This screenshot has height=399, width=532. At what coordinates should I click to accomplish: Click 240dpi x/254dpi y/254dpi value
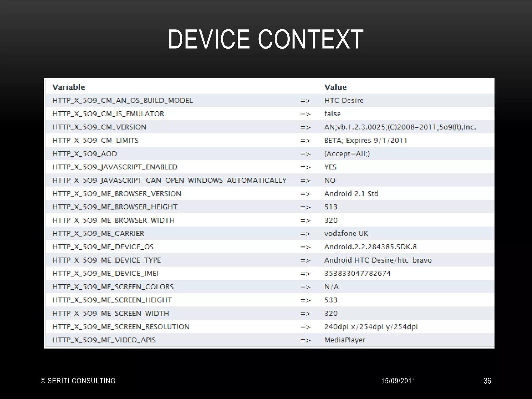tap(371, 327)
